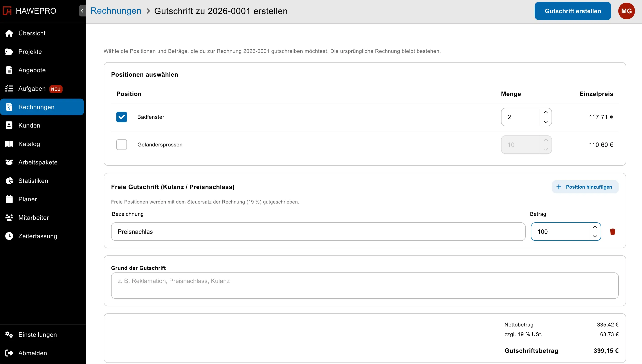
Task: Increase the Badfenster Menge with up arrow
Action: pos(545,112)
